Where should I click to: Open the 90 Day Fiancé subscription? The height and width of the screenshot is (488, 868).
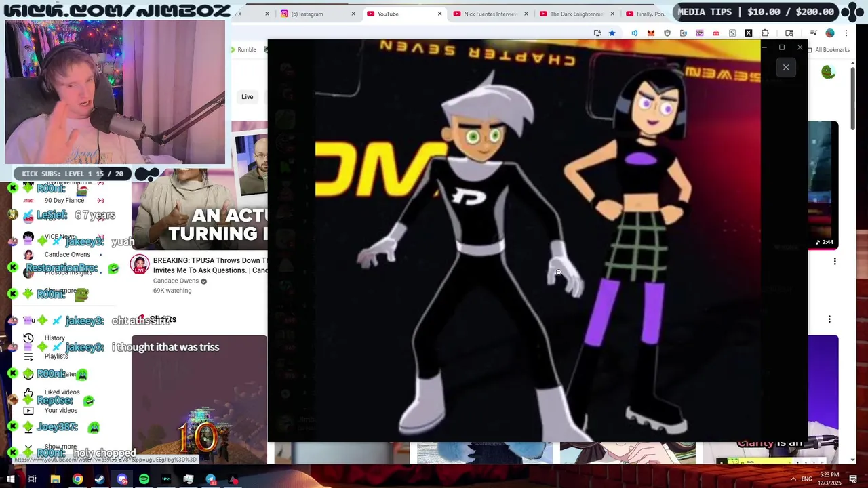tap(64, 201)
